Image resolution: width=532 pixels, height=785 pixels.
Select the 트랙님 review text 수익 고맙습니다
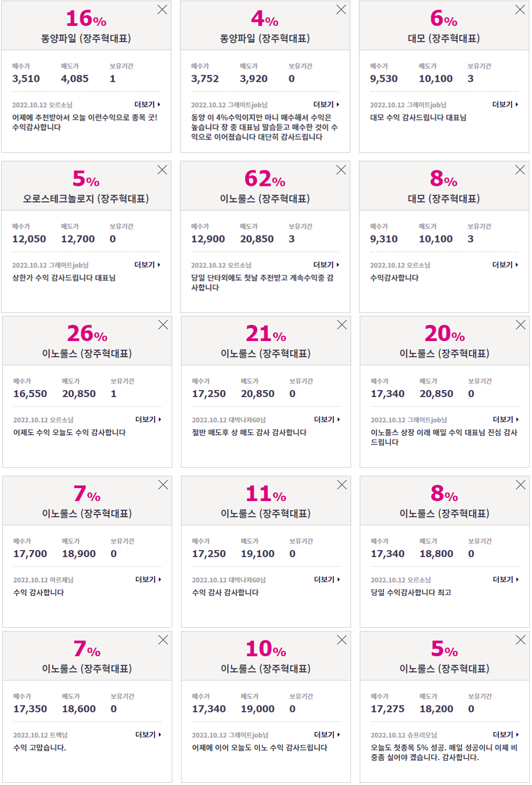(40, 747)
